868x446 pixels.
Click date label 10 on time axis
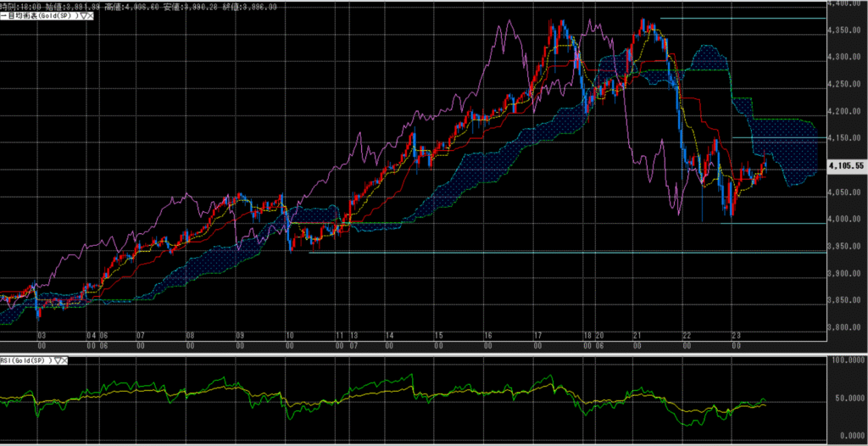(290, 336)
